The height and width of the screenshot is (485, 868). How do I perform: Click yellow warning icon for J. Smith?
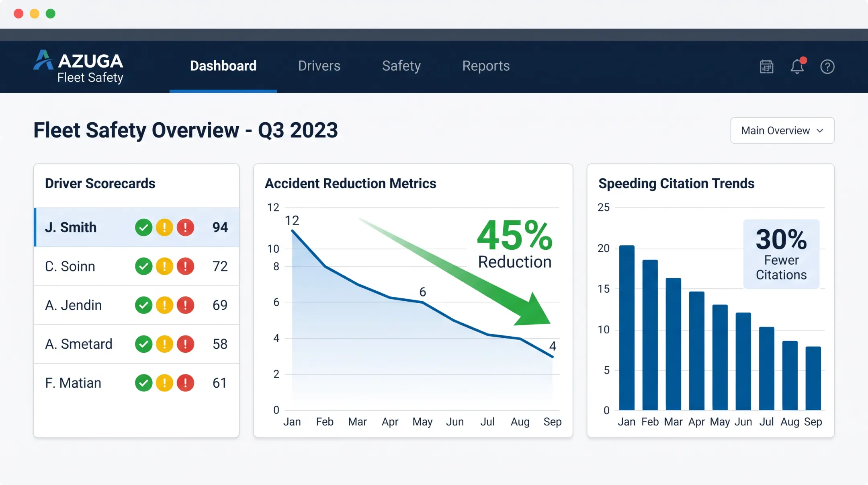pyautogui.click(x=164, y=227)
